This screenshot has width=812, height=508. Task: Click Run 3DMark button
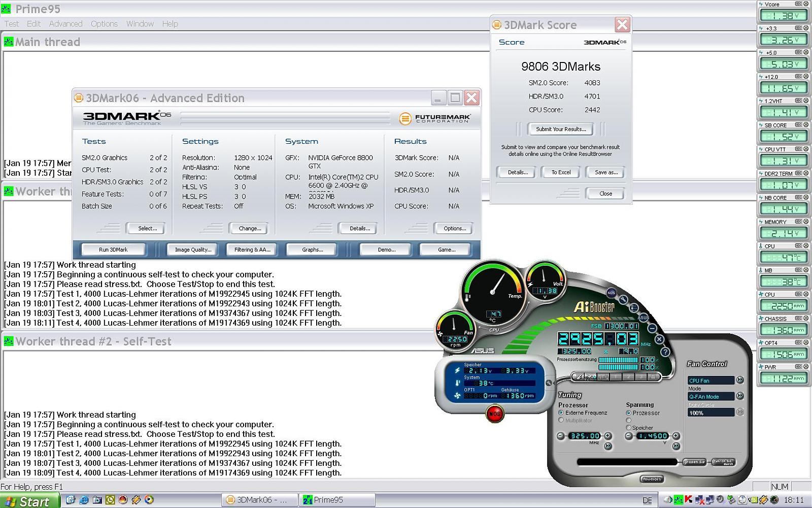[113, 249]
